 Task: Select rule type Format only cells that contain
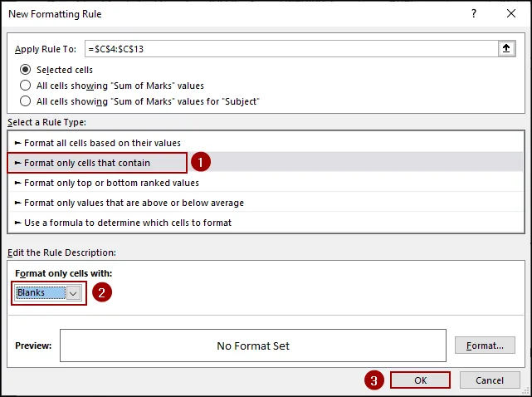266,163
